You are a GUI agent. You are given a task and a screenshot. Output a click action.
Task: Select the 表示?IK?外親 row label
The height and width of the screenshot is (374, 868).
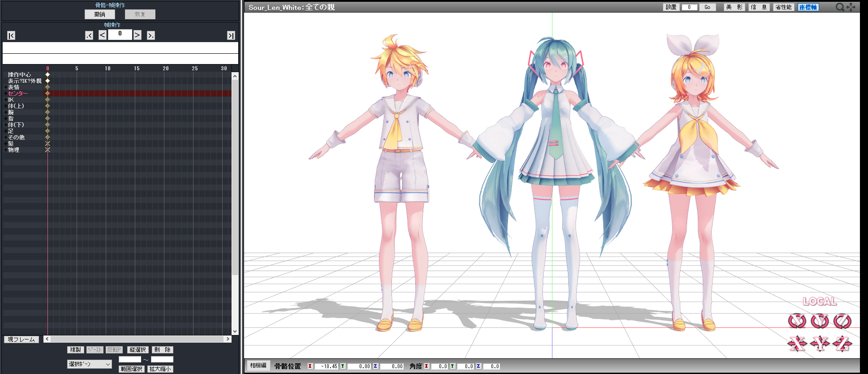pos(25,81)
